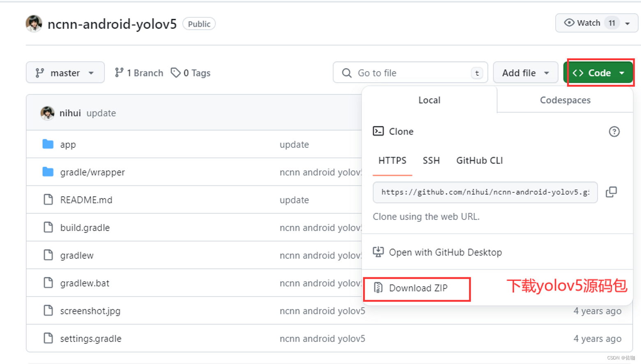Image resolution: width=641 pixels, height=364 pixels.
Task: Open the gradlew file
Action: (77, 256)
